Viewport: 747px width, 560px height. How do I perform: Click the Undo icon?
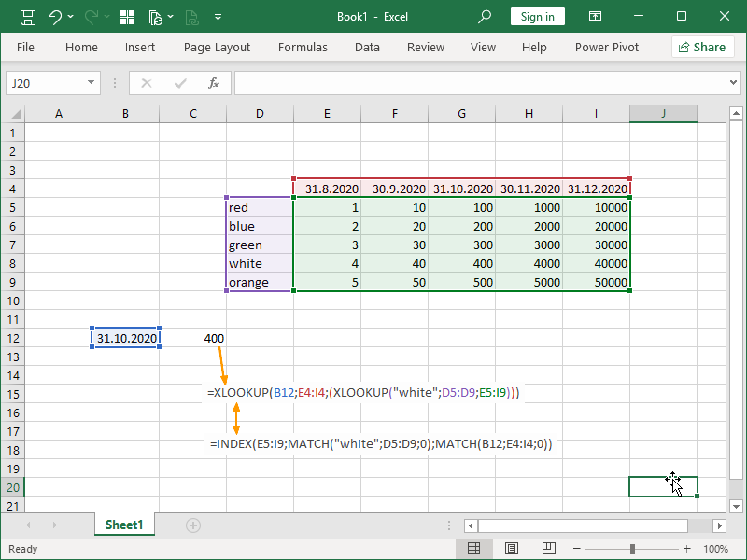55,17
